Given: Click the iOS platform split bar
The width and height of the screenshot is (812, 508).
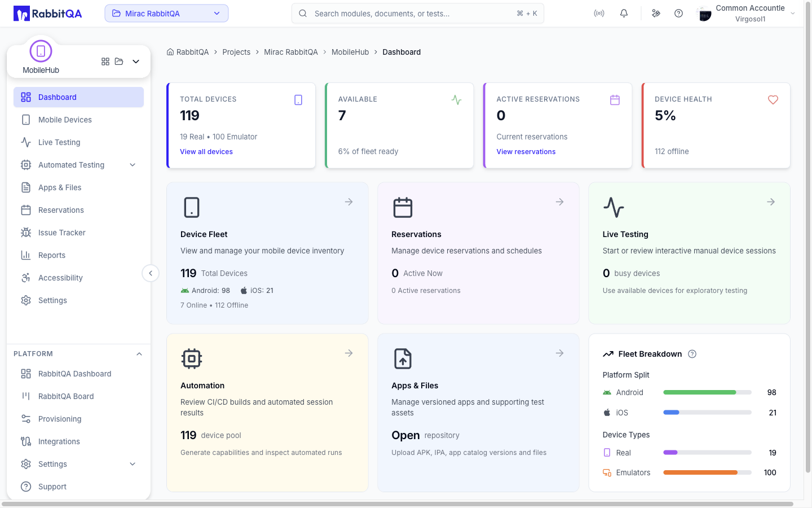Looking at the screenshot, I should (708, 413).
